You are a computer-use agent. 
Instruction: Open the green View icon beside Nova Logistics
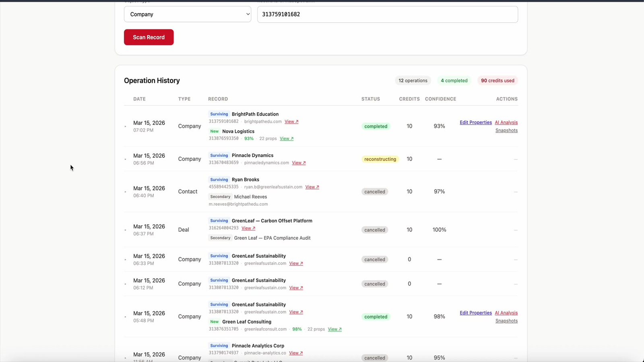[286, 138]
